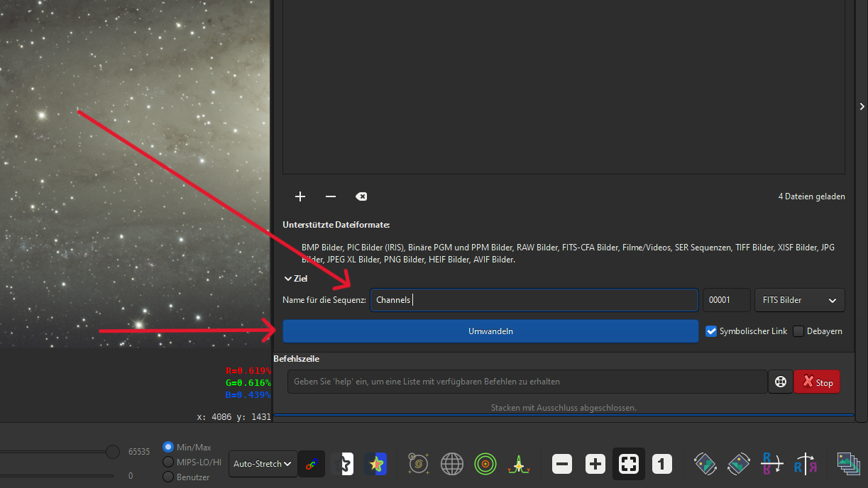Screen dimensions: 868x488
Task: Open the FITS Bilder format dropdown
Action: [799, 300]
